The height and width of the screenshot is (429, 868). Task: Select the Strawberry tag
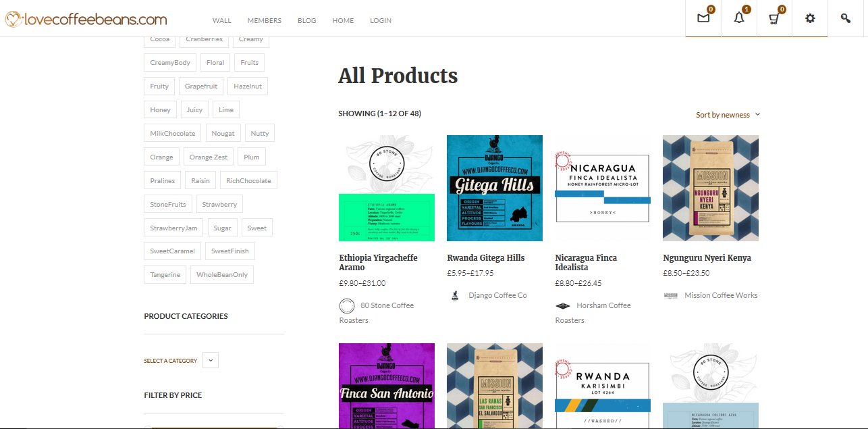click(219, 205)
